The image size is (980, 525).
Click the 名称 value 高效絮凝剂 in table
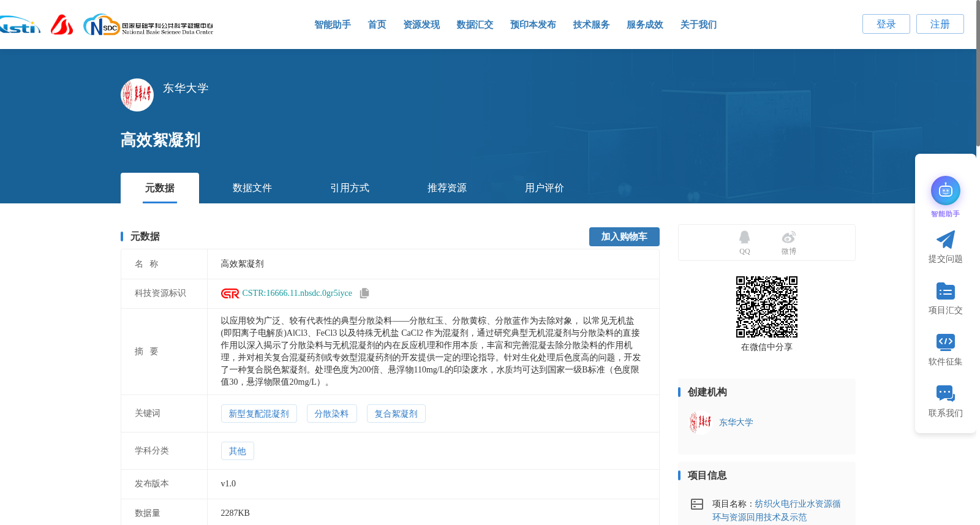tap(243, 264)
